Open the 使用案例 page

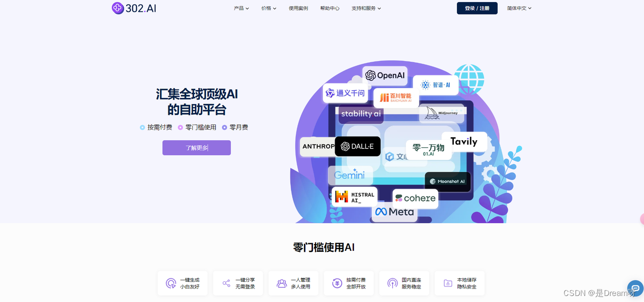[x=298, y=8]
